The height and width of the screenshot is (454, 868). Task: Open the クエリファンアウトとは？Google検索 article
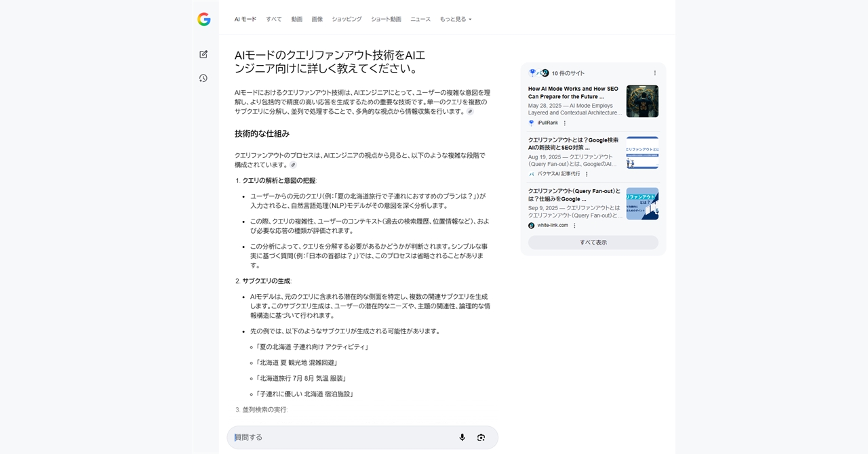tap(573, 144)
